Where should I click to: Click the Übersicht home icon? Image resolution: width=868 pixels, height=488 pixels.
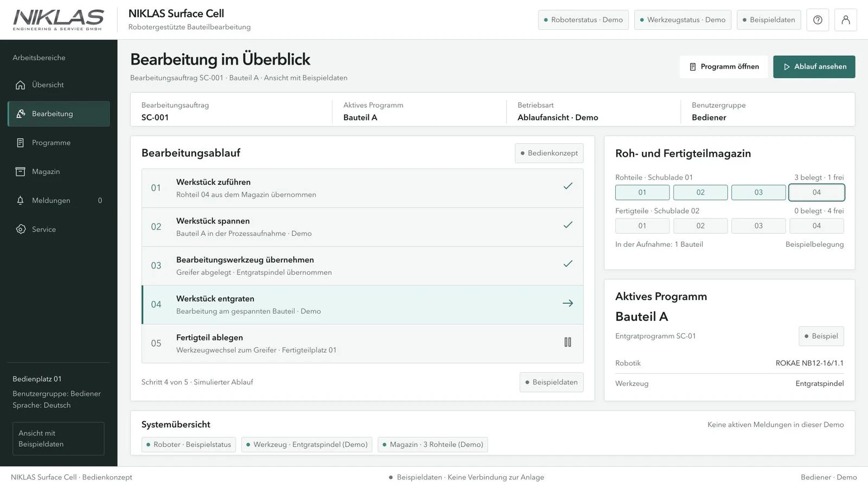[x=21, y=85]
